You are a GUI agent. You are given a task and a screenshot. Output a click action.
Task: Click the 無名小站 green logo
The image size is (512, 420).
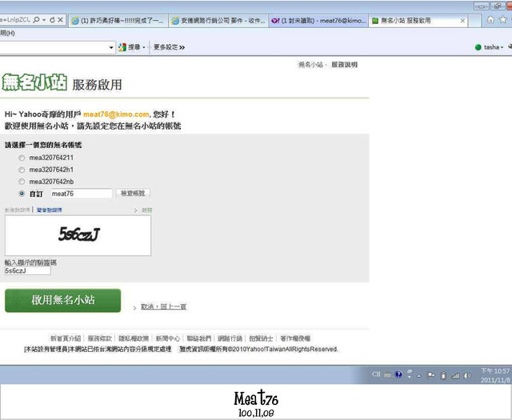[x=34, y=82]
